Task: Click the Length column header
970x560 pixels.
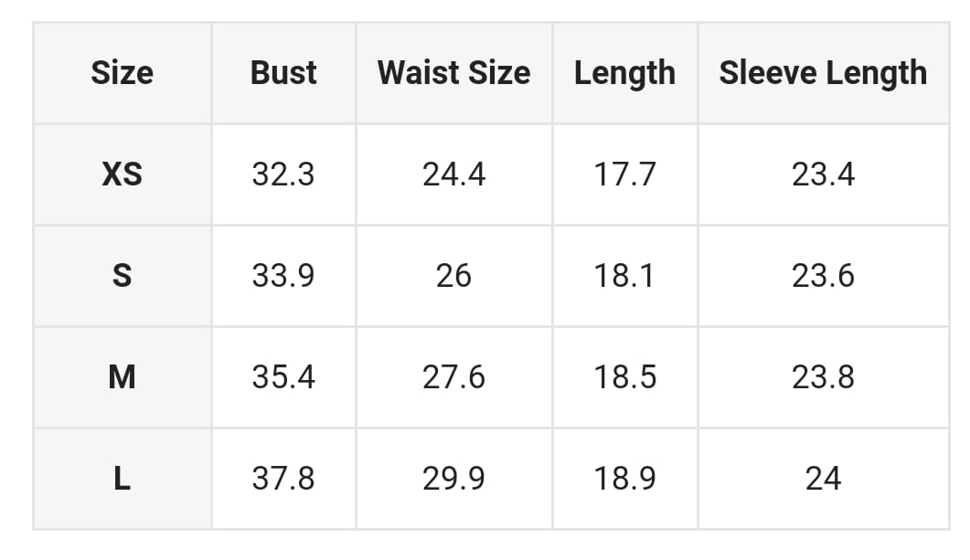Action: pos(624,73)
